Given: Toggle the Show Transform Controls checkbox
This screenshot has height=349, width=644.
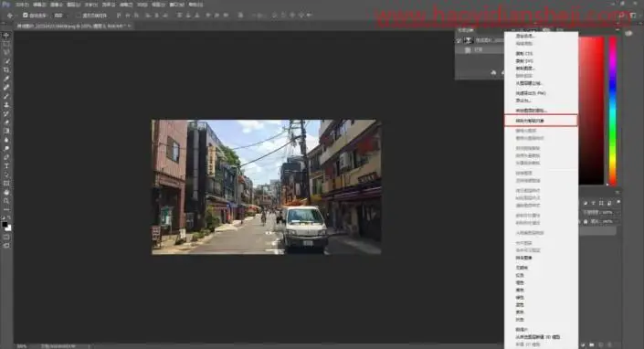Looking at the screenshot, I should click(79, 16).
